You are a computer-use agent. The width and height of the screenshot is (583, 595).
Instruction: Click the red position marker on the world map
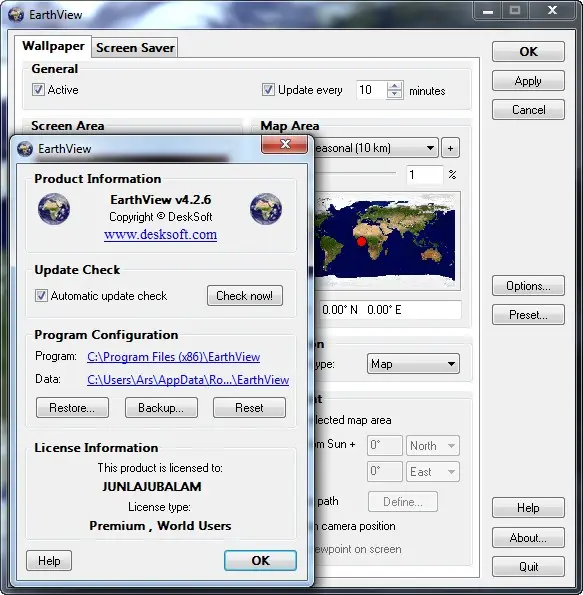pos(362,241)
